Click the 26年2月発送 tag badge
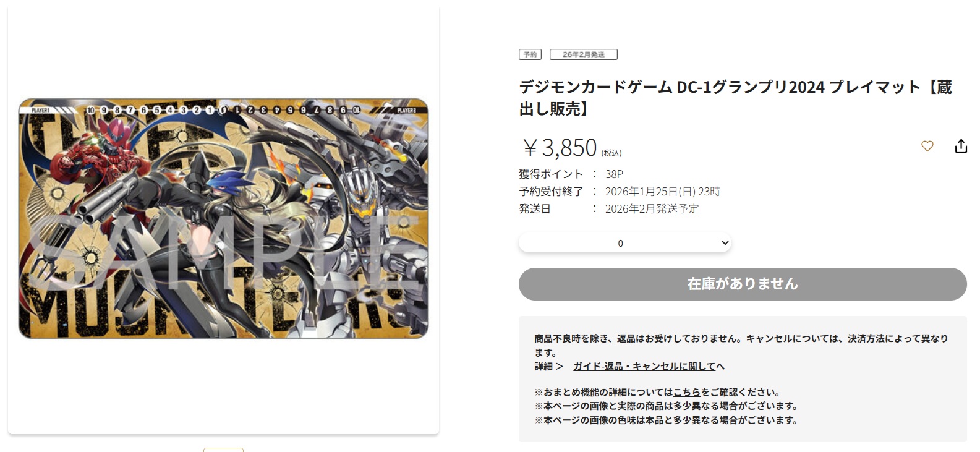Viewport: 980px width, 452px height. tap(584, 54)
